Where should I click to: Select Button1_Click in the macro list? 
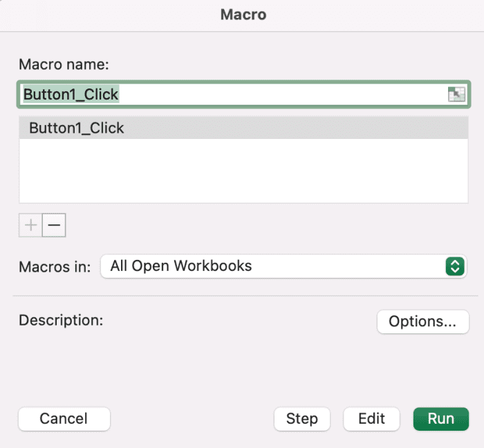77,128
